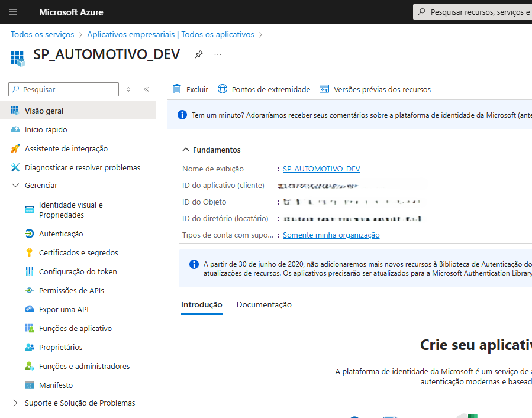Click the Permissões de APIs icon
The height and width of the screenshot is (418, 532).
30,290
